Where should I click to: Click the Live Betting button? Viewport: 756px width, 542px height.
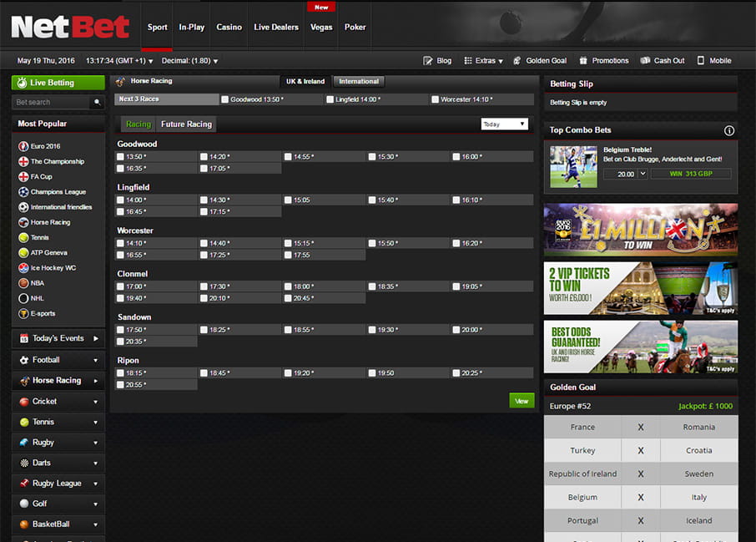click(58, 83)
